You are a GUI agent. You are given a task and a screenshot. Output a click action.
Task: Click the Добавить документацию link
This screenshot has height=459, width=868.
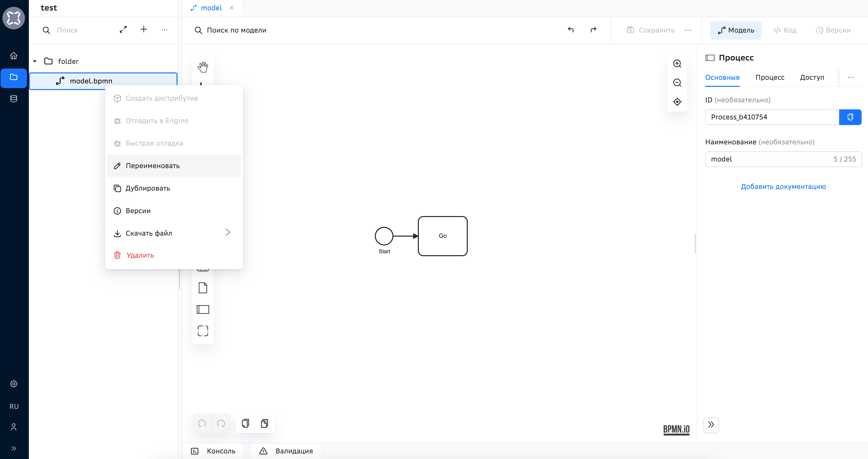tap(783, 186)
